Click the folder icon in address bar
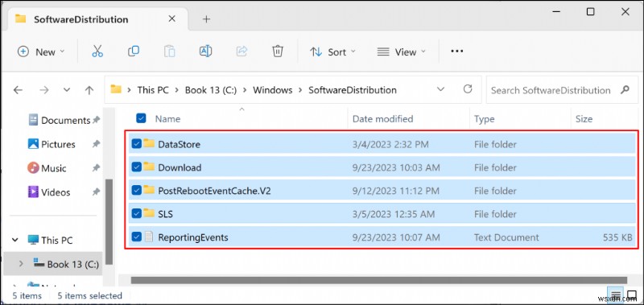Image resolution: width=644 pixels, height=305 pixels. [x=116, y=89]
